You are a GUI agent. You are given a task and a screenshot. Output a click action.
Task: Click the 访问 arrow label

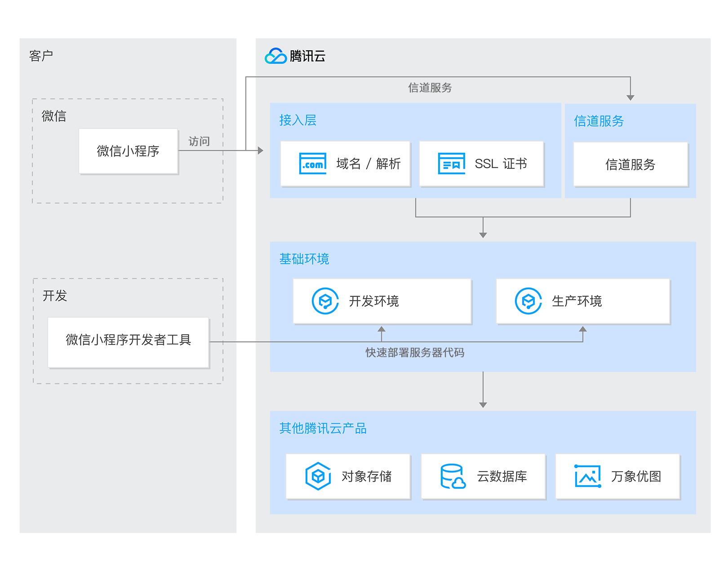[x=199, y=142]
